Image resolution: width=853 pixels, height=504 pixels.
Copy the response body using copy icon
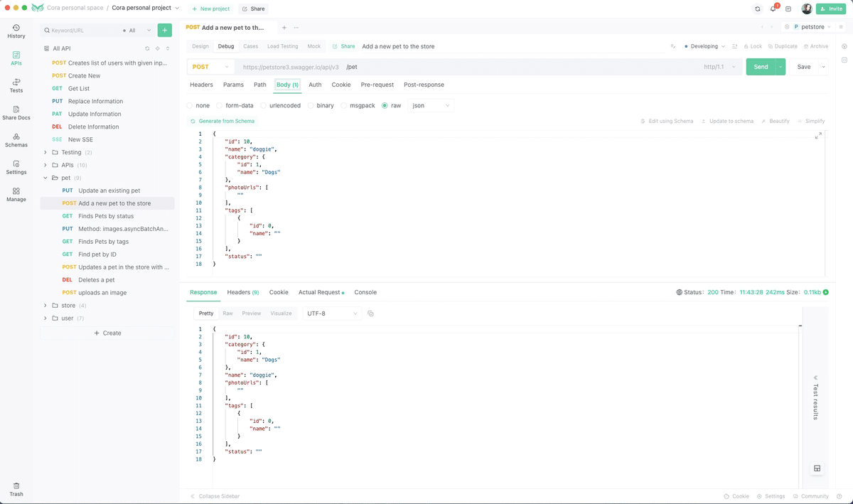[370, 313]
